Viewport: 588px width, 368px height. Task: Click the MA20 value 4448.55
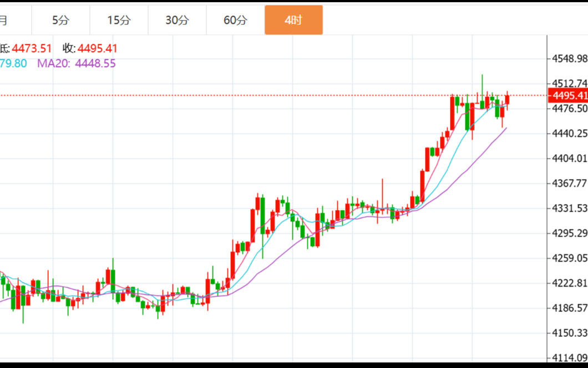[x=95, y=63]
